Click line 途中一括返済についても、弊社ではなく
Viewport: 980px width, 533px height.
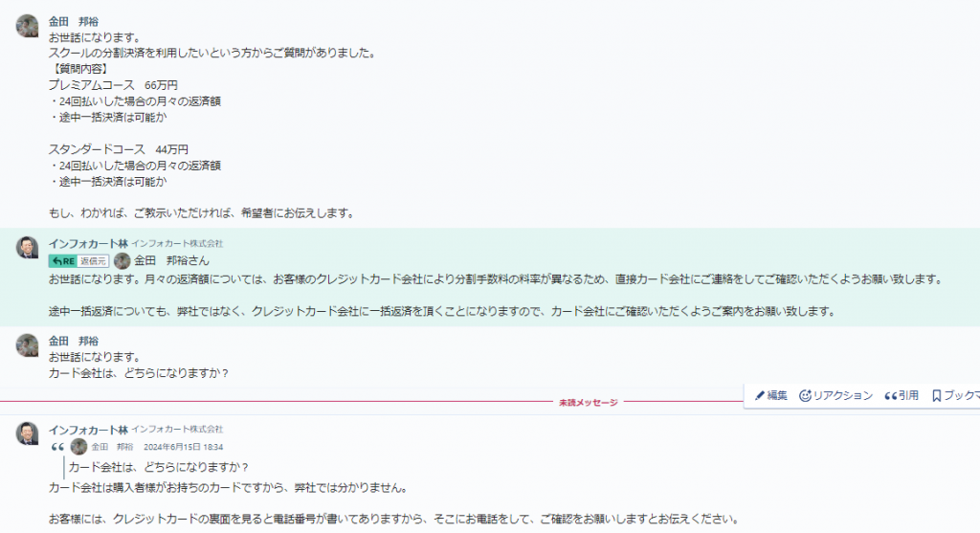click(443, 311)
